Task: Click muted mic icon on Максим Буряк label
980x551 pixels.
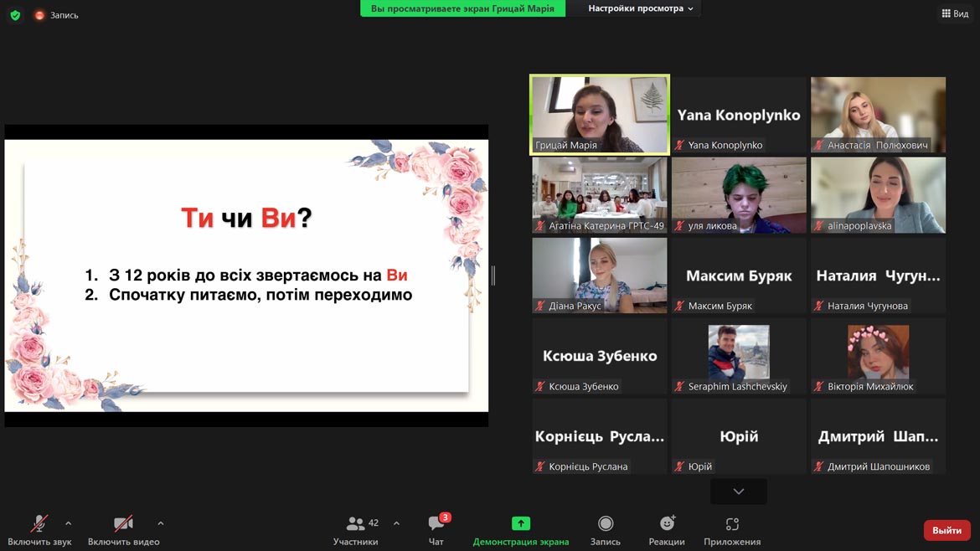Action: point(679,306)
